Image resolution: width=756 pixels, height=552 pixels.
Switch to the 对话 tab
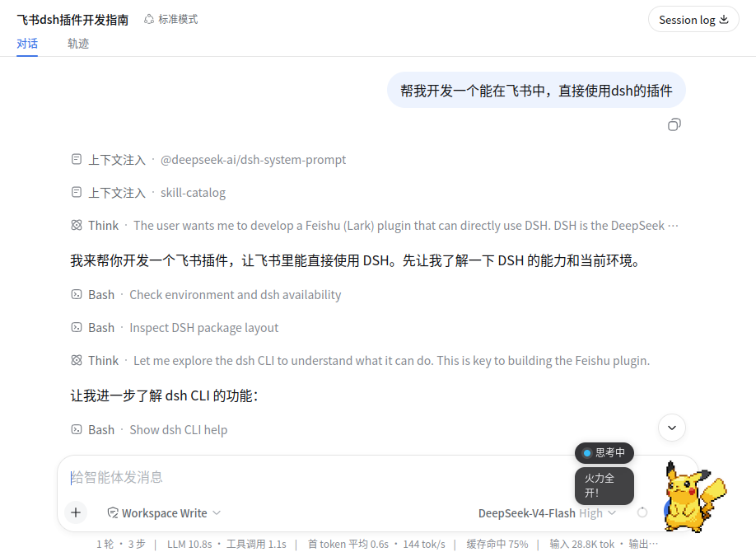[27, 44]
